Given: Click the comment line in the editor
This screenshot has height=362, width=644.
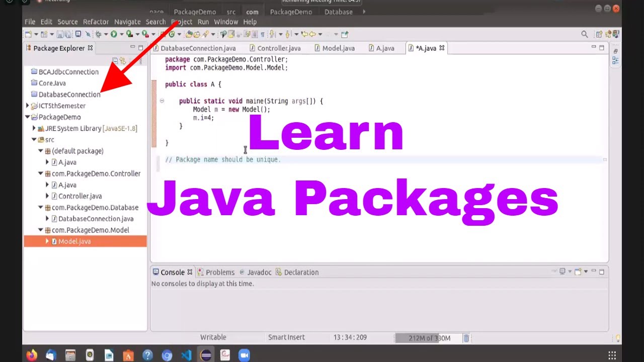Looking at the screenshot, I should click(x=223, y=159).
